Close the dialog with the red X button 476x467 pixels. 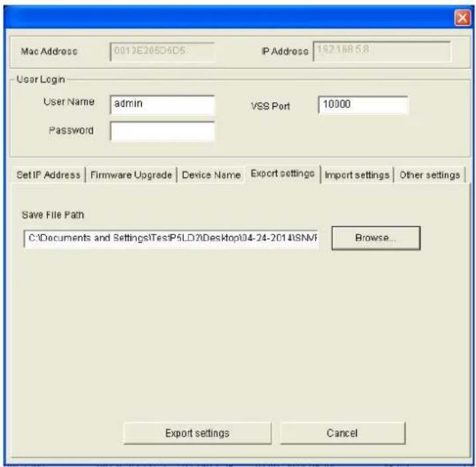point(462,17)
